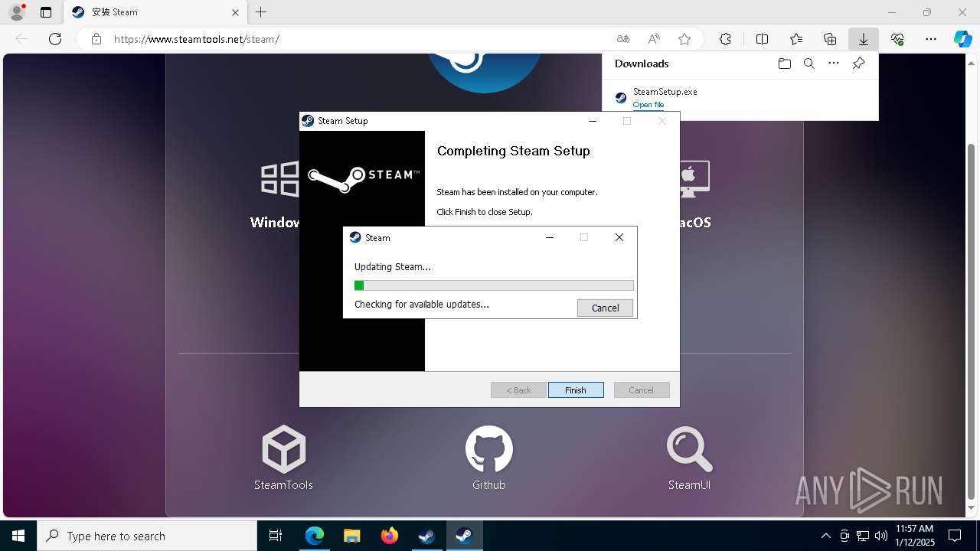Show hidden system tray icons
The image size is (980, 551).
click(825, 536)
